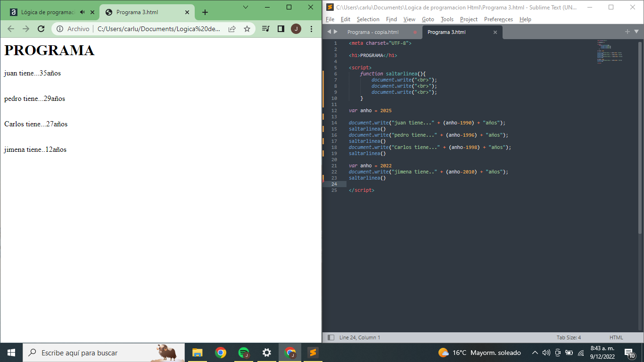Screen dimensions: 644x362
Task: Click the PROGRAMA heading in browser
Action: tap(50, 50)
